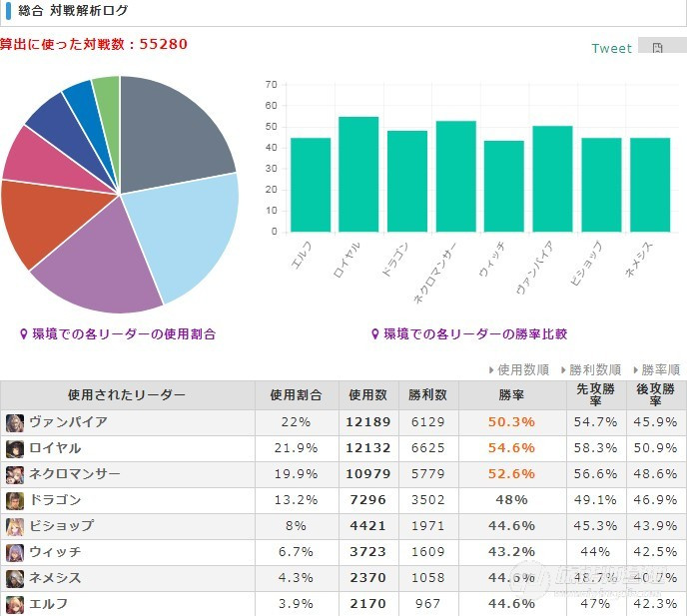Click the Vampire leader avatar icon
Image resolution: width=687 pixels, height=616 pixels.
(14, 422)
